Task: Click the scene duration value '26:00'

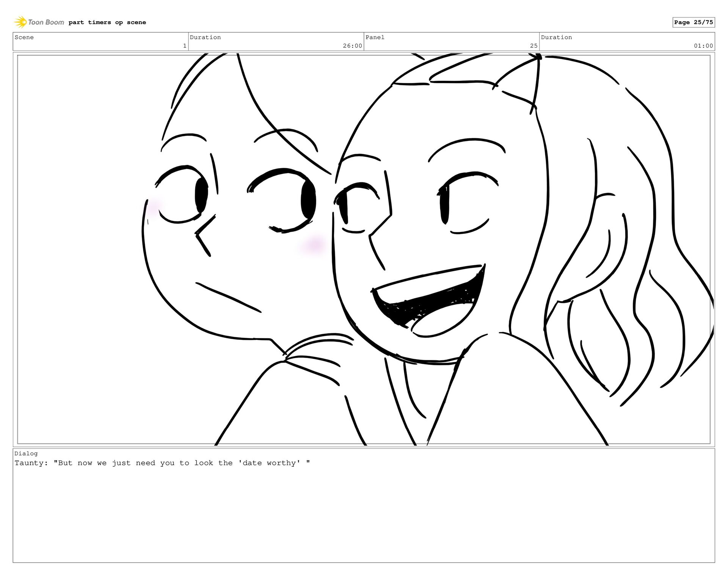Action: point(352,46)
